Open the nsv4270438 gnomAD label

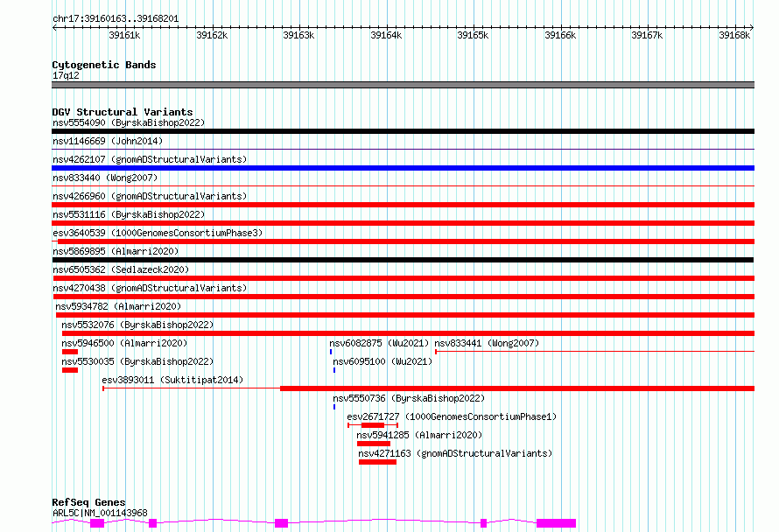coord(150,288)
